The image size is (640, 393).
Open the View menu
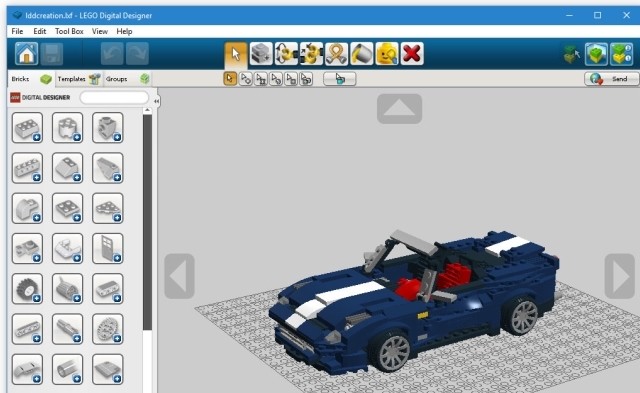pos(100,31)
